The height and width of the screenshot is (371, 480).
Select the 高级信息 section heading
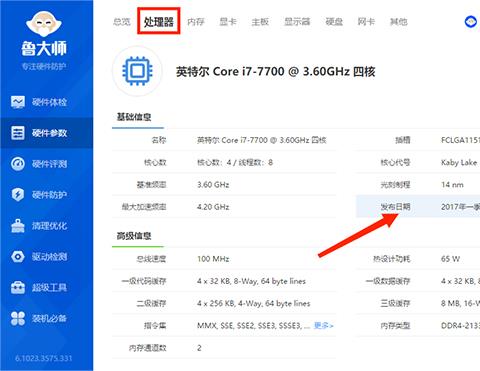click(134, 236)
